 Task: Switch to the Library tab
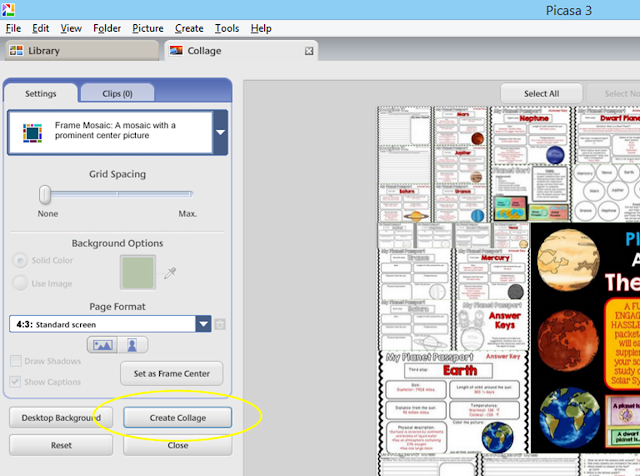click(x=82, y=51)
